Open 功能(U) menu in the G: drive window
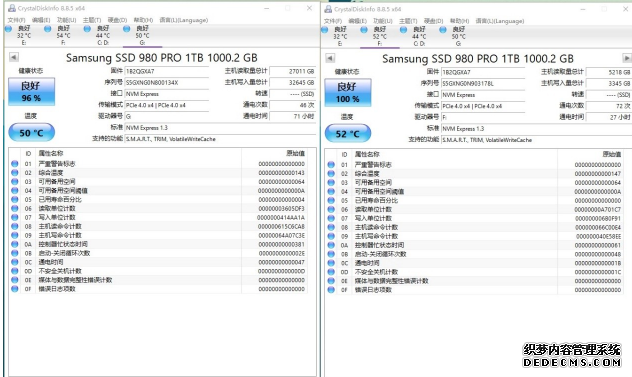This screenshot has width=632, height=377. [67, 20]
